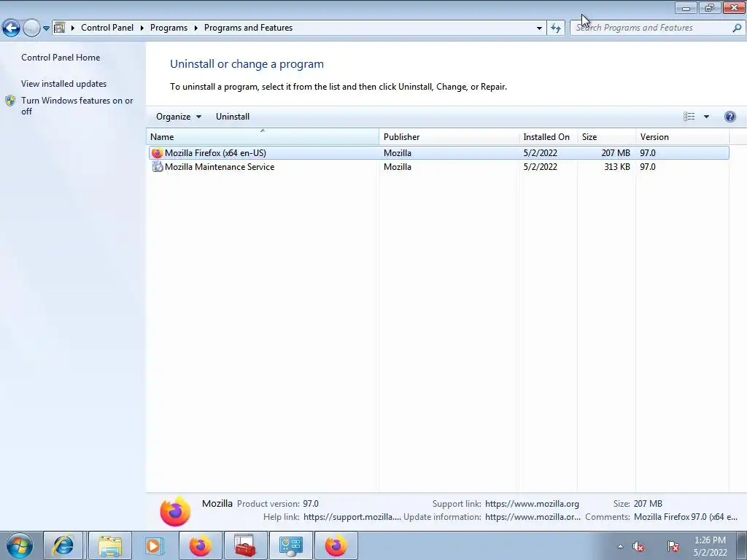Click the Product version 97.0 value

(x=311, y=504)
